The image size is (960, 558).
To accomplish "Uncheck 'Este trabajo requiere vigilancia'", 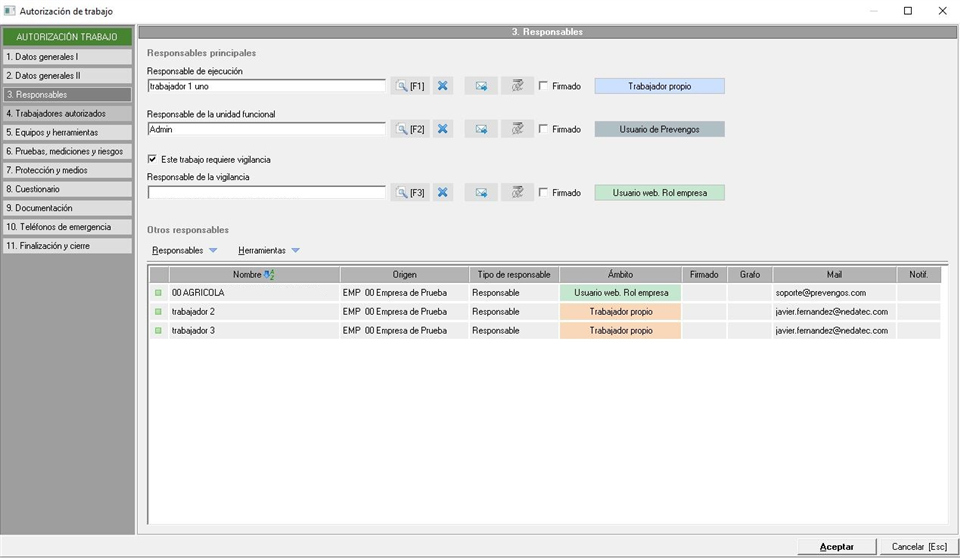I will click(x=152, y=159).
